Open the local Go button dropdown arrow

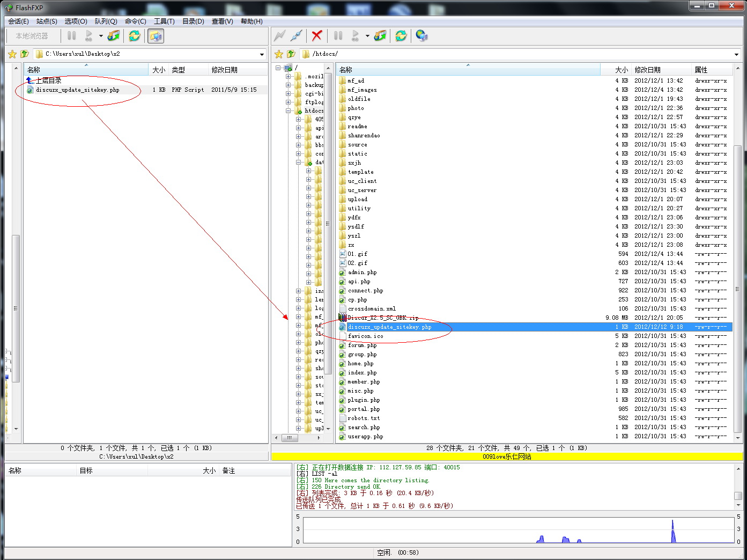point(101,36)
